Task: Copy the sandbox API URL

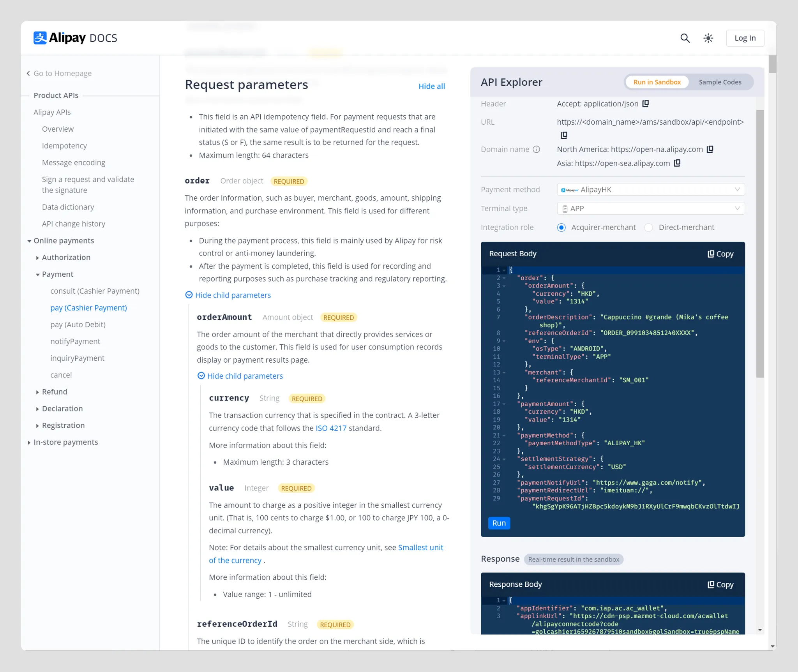Action: pos(564,135)
